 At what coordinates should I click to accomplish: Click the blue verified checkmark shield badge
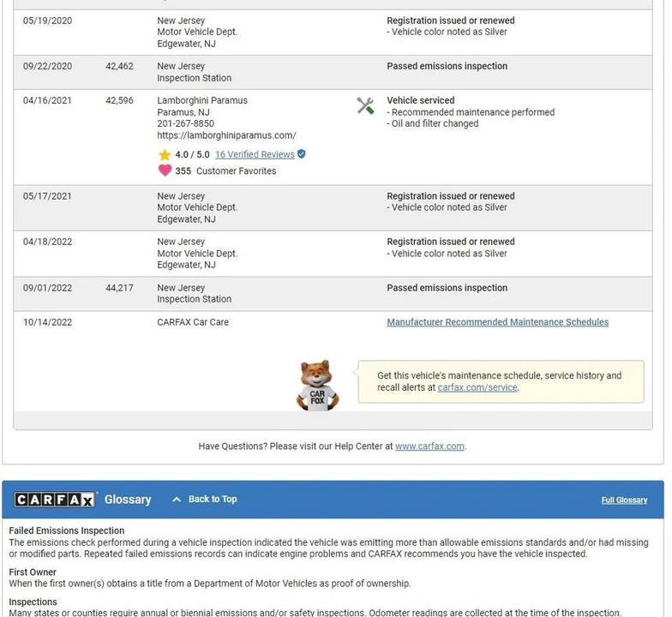tap(302, 154)
